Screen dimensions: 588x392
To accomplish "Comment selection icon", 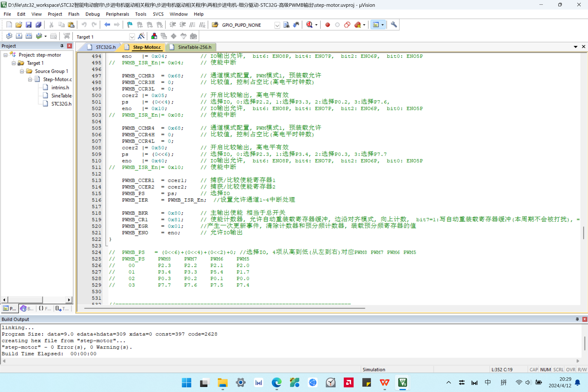I will 192,25.
